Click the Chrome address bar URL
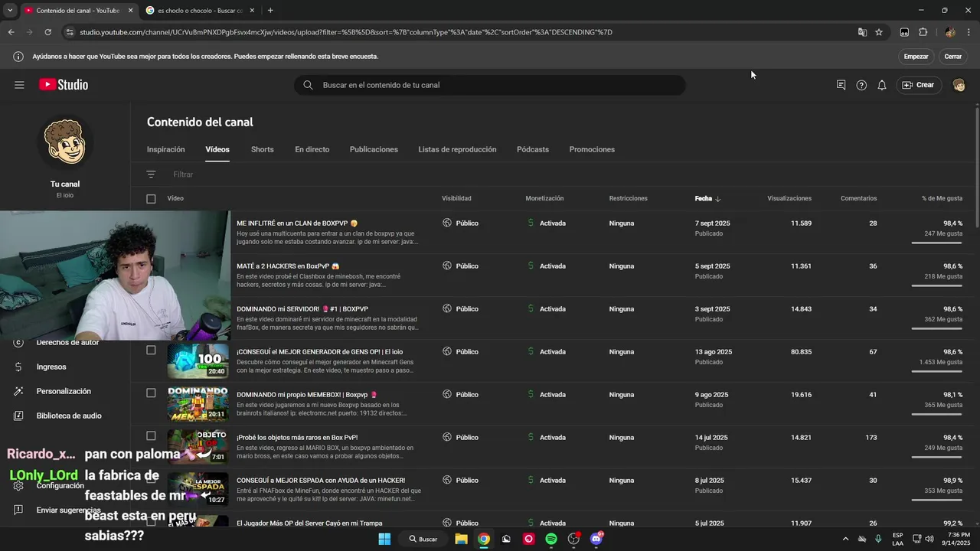 pos(346,32)
